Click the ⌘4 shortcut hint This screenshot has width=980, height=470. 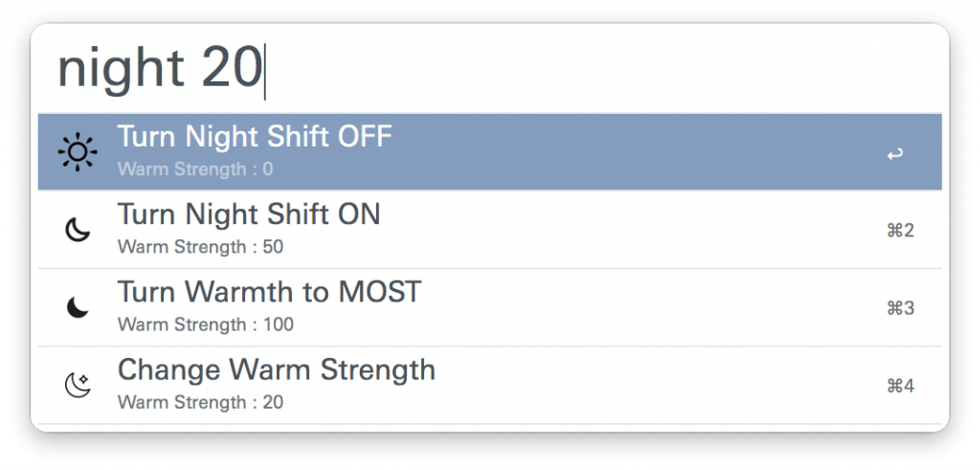click(x=901, y=385)
